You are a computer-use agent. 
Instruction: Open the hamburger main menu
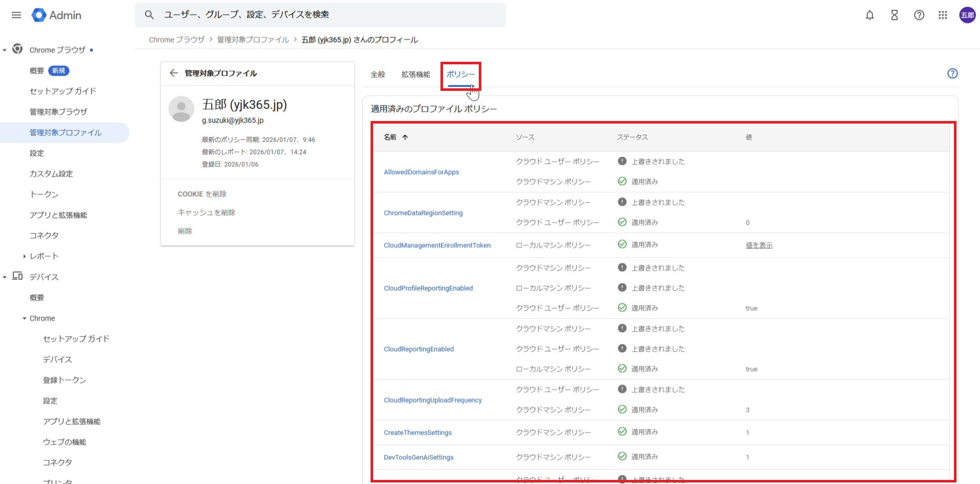point(16,15)
